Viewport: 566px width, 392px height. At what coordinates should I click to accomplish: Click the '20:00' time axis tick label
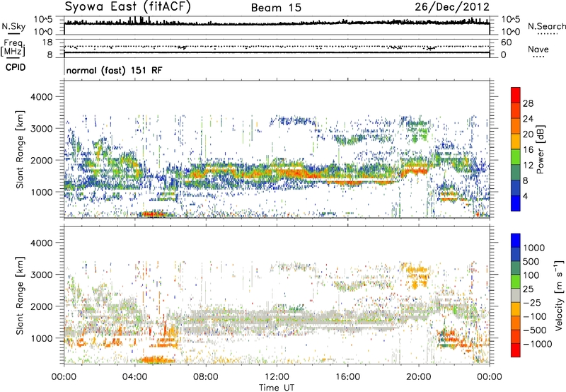(x=419, y=377)
